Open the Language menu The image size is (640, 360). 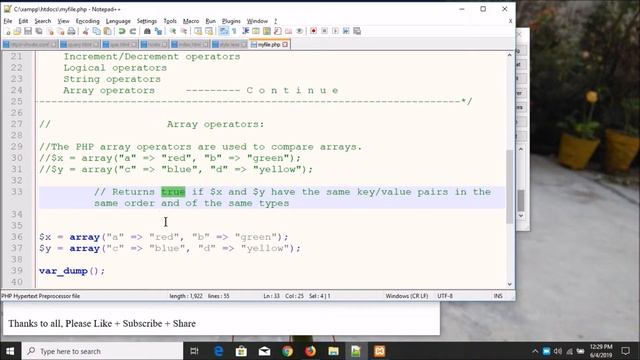coord(118,21)
